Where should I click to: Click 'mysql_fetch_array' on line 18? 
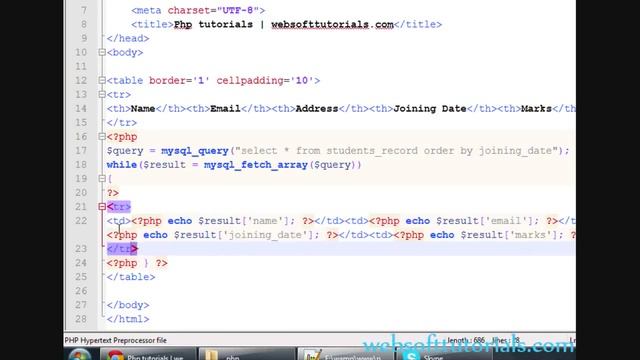(256, 164)
